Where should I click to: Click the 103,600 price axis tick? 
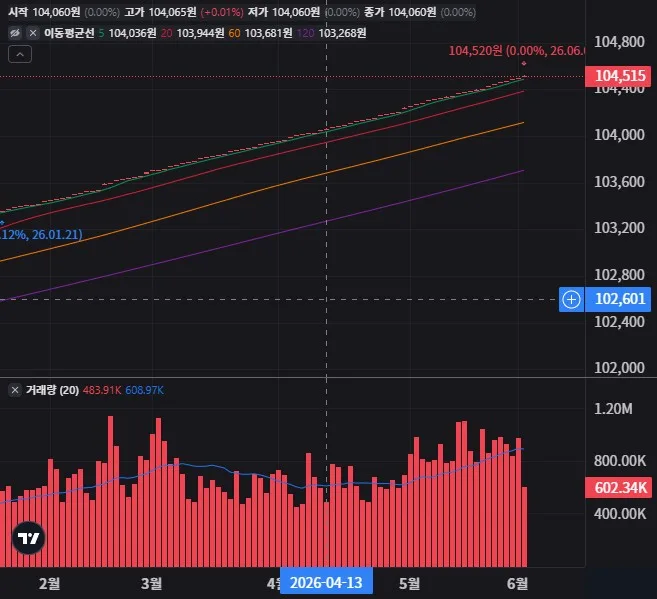pos(619,181)
